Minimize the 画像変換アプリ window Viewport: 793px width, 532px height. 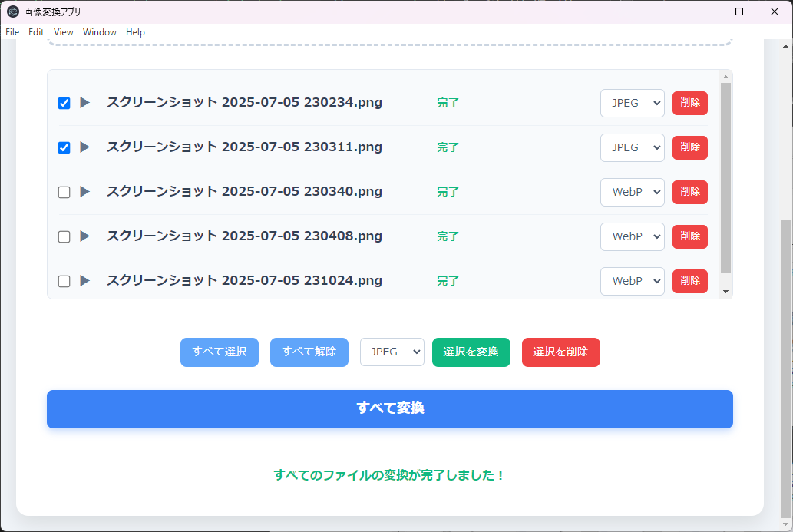point(705,12)
